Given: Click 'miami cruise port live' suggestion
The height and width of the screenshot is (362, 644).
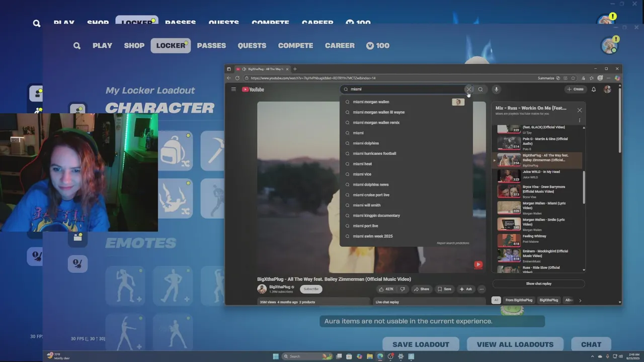Looking at the screenshot, I should coord(406,195).
